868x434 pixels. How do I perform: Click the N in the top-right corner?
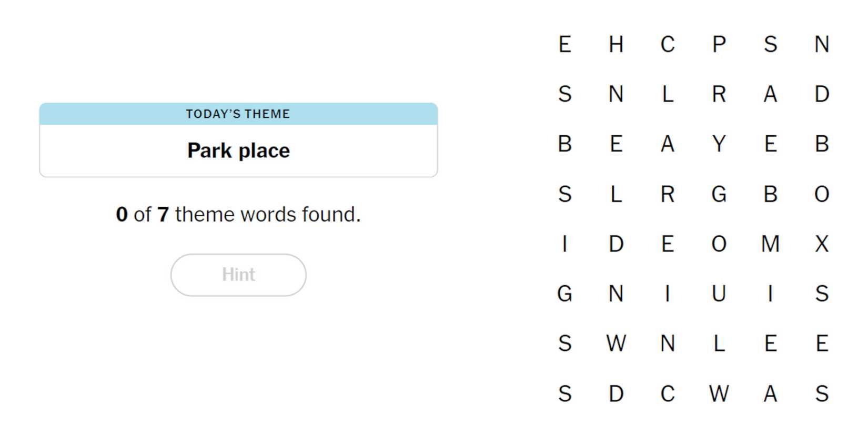coord(822,44)
